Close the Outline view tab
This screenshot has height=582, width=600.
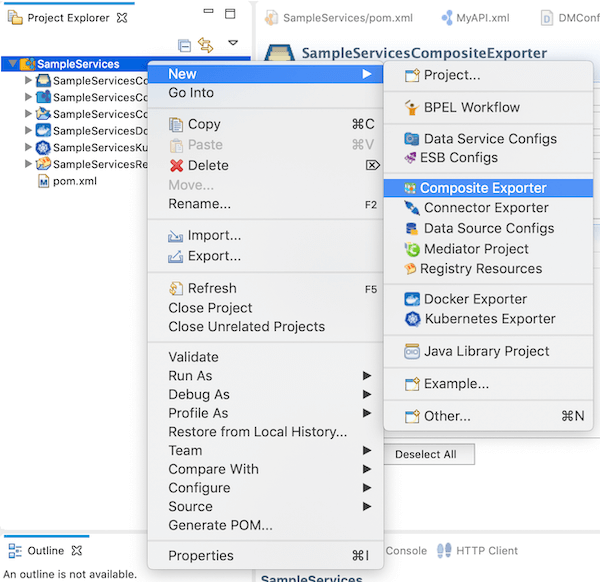(77, 550)
